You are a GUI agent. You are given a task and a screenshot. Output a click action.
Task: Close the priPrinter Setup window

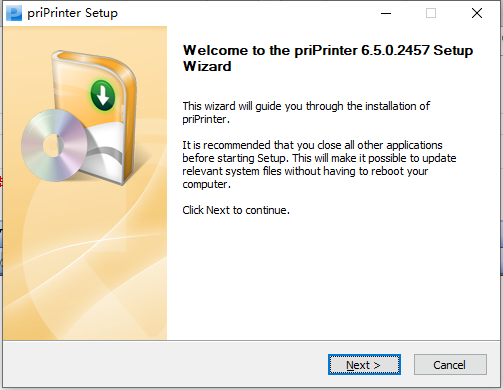(x=477, y=13)
